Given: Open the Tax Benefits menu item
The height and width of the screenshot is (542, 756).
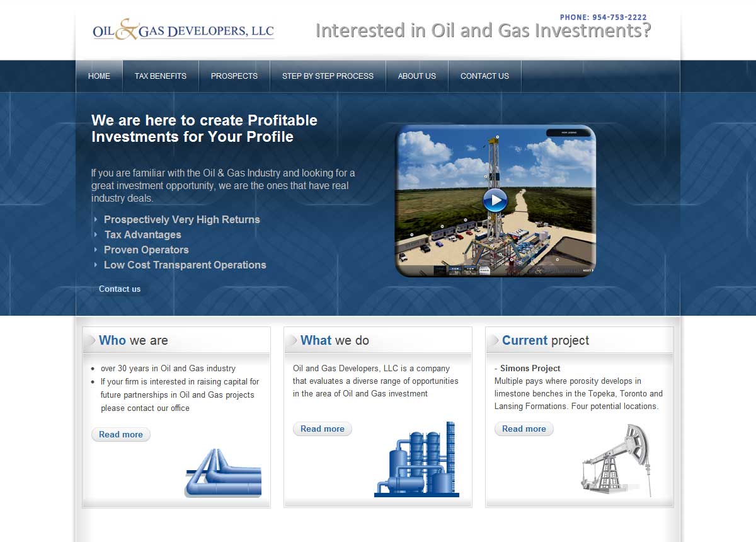Looking at the screenshot, I should pyautogui.click(x=161, y=76).
